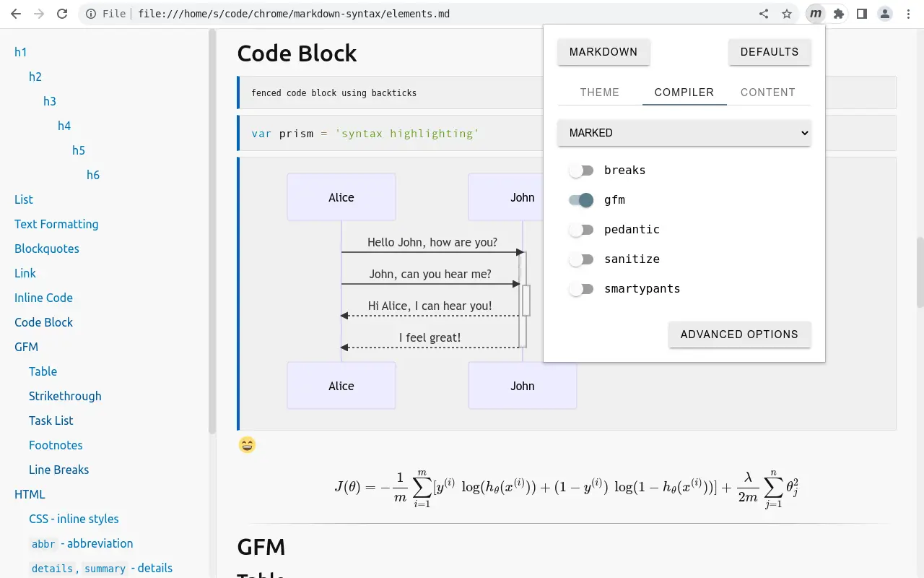924x578 pixels.
Task: Bookmark this page with the star icon
Action: point(787,13)
